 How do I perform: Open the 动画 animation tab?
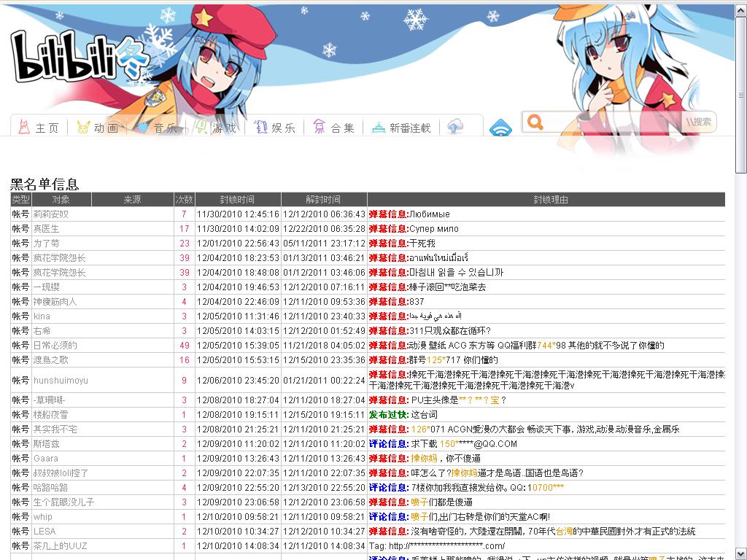pyautogui.click(x=98, y=128)
